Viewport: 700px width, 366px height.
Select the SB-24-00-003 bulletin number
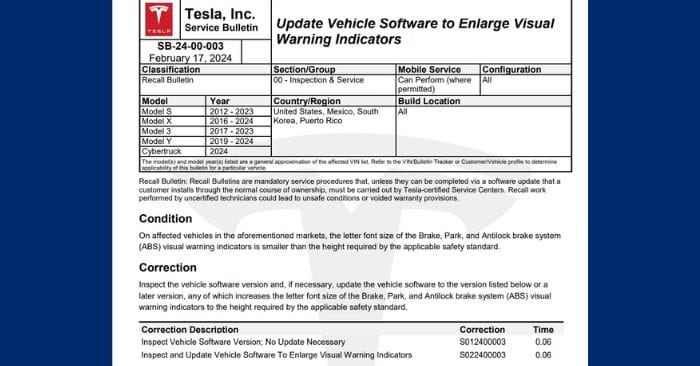click(x=190, y=46)
